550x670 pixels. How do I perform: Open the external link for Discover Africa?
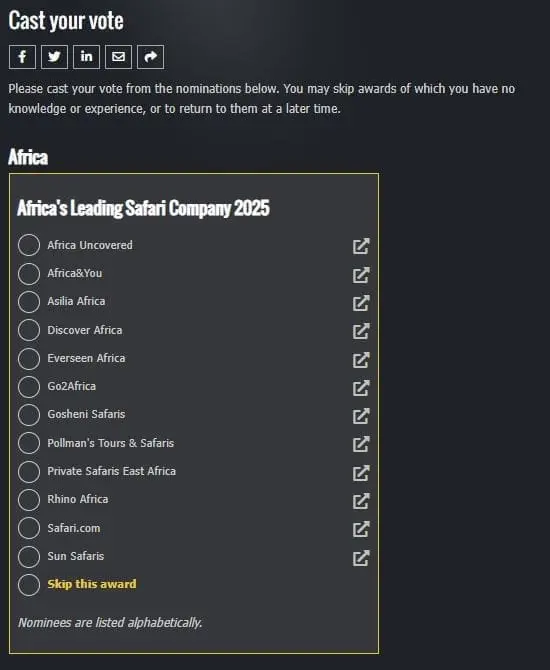coord(361,331)
